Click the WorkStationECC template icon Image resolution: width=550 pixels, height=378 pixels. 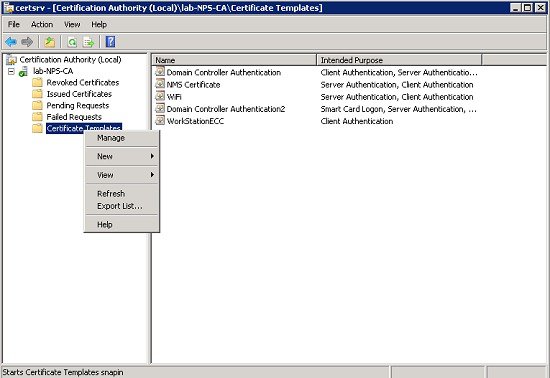[160, 121]
